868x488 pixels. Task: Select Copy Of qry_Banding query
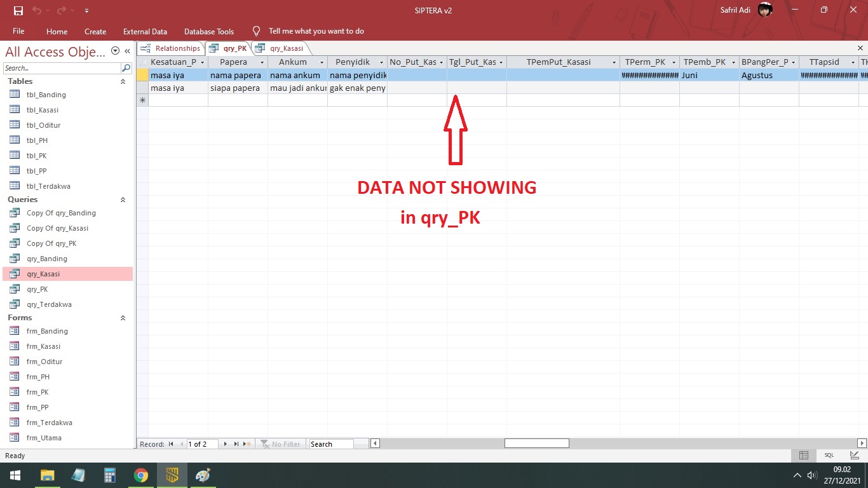tap(67, 213)
